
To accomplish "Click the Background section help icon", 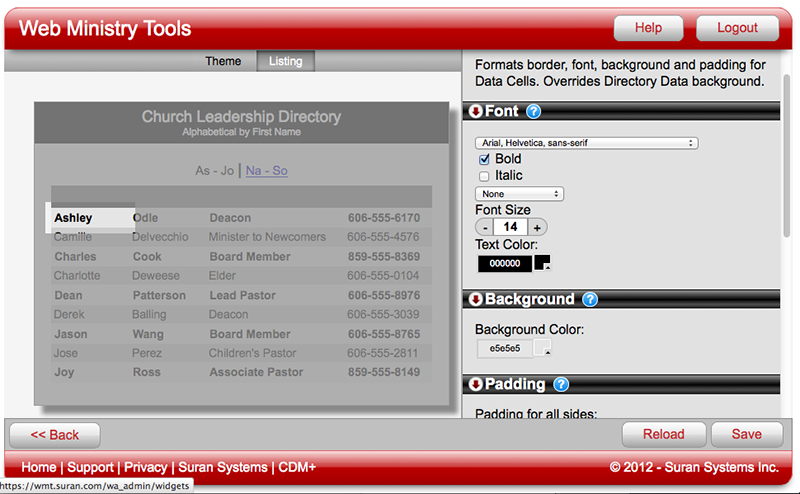I will click(x=590, y=299).
